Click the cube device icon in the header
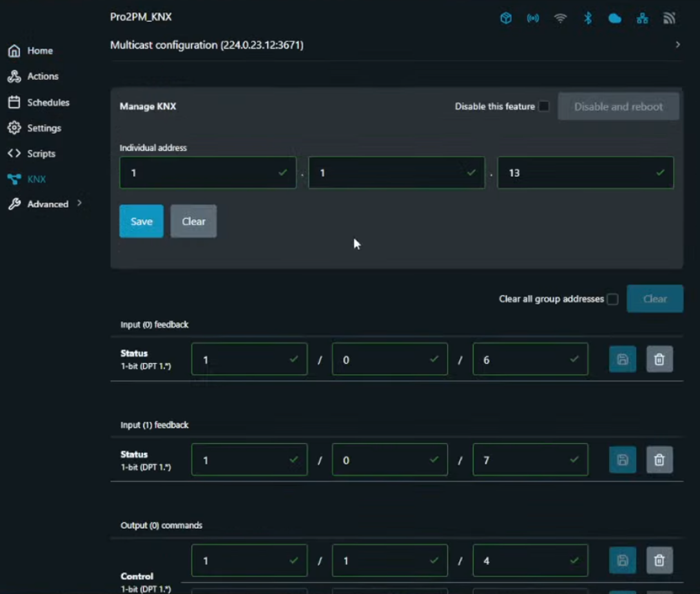Image resolution: width=700 pixels, height=594 pixels. pyautogui.click(x=506, y=18)
